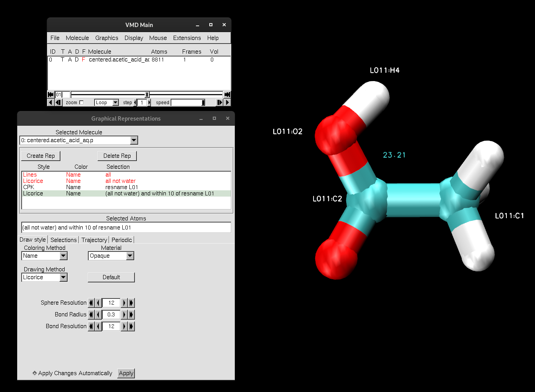
Task: Play the animation in reverse
Action: click(50, 102)
